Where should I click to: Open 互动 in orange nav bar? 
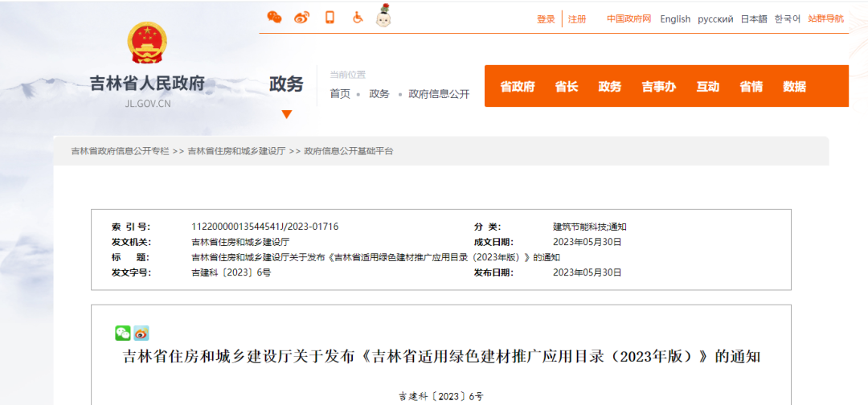pos(707,86)
